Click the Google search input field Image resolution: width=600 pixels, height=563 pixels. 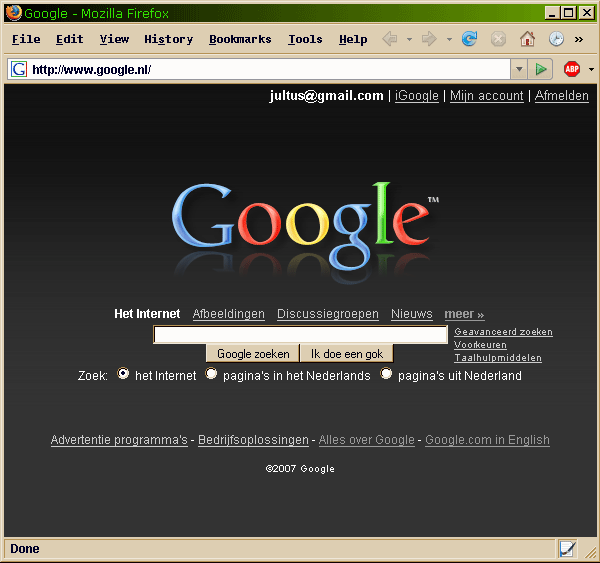pos(300,335)
